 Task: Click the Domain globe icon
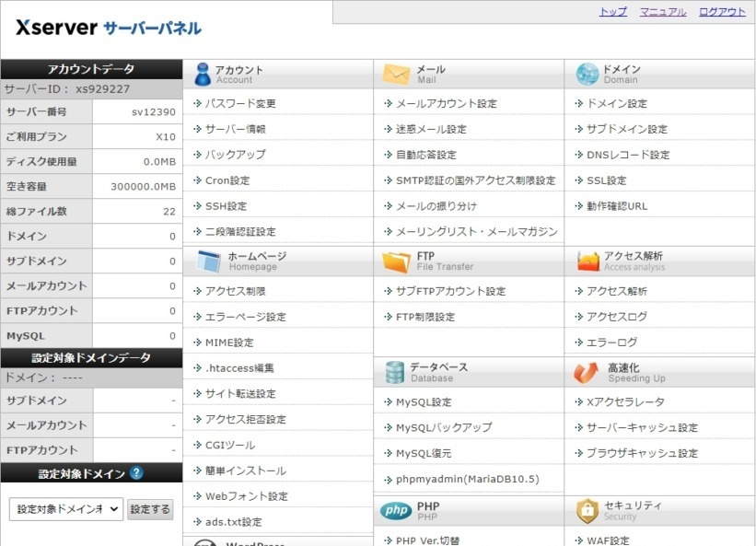pyautogui.click(x=587, y=75)
